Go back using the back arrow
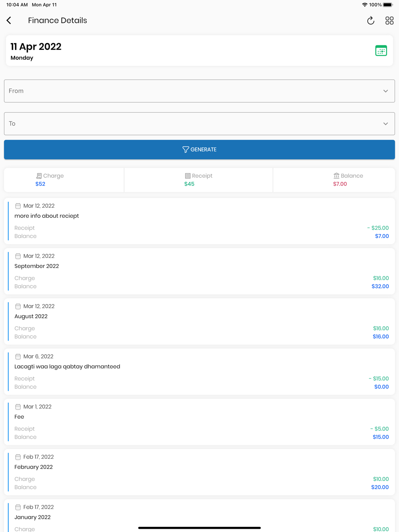 click(9, 20)
